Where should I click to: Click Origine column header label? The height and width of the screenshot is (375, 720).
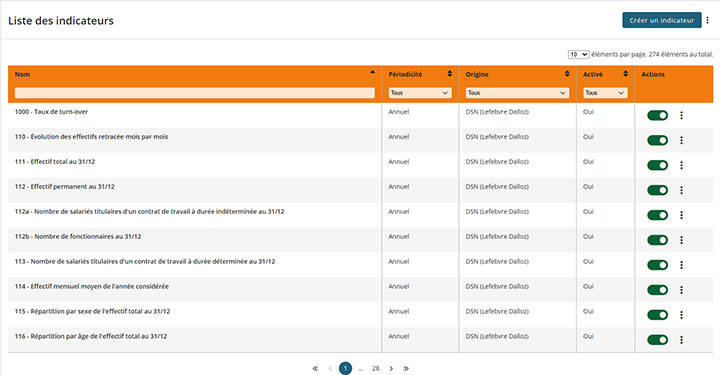[477, 74]
